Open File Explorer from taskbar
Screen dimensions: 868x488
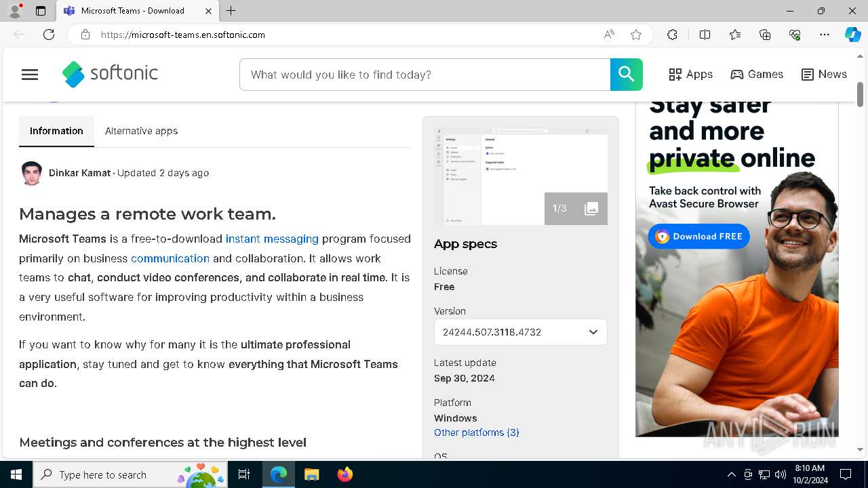point(311,474)
